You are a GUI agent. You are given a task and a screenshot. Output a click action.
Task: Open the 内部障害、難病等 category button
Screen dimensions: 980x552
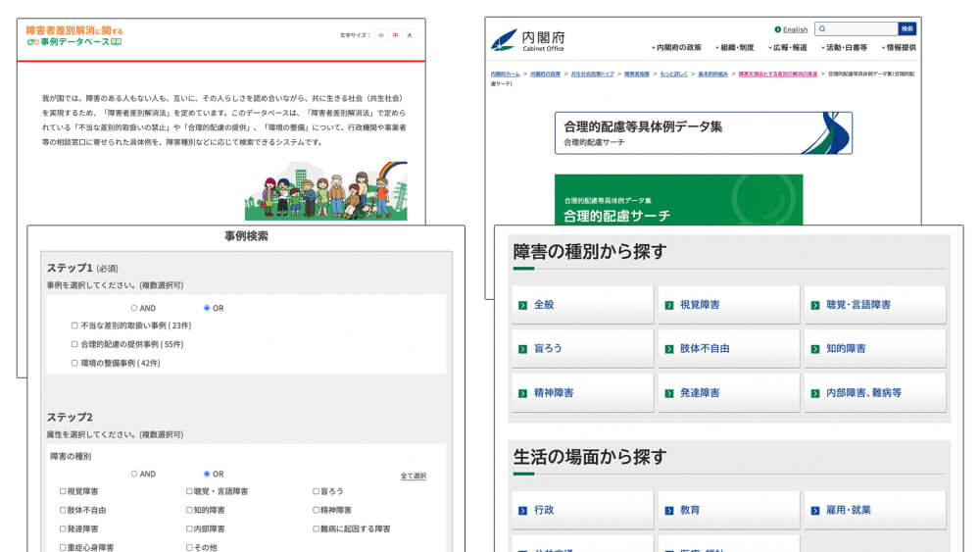coord(874,393)
